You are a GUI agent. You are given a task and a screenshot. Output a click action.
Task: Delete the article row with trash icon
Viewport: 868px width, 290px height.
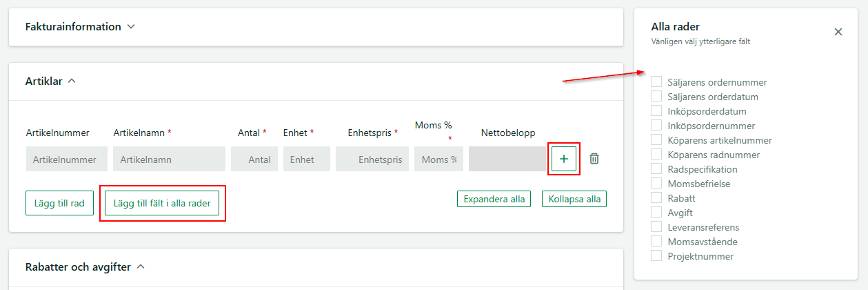(x=594, y=159)
